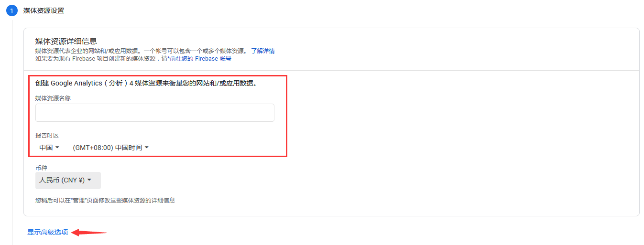Click the caret arrow after 中国时间
This screenshot has height=245, width=644.
[147, 148]
